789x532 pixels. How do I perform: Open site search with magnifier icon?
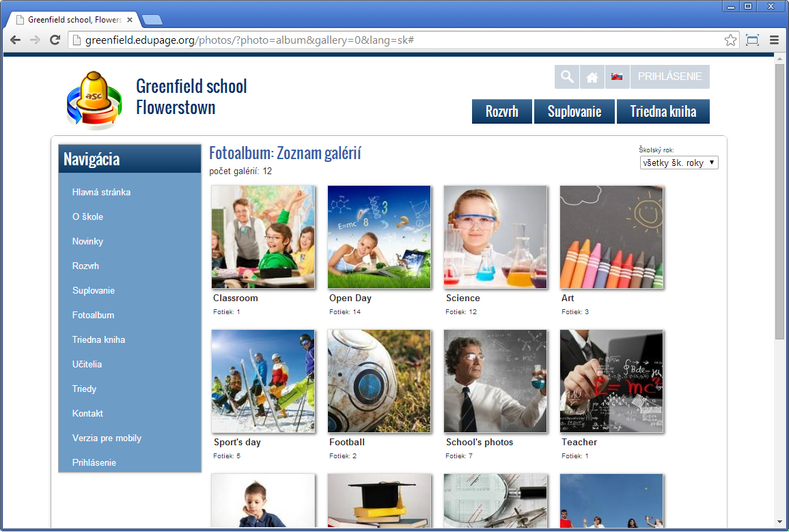pos(567,76)
